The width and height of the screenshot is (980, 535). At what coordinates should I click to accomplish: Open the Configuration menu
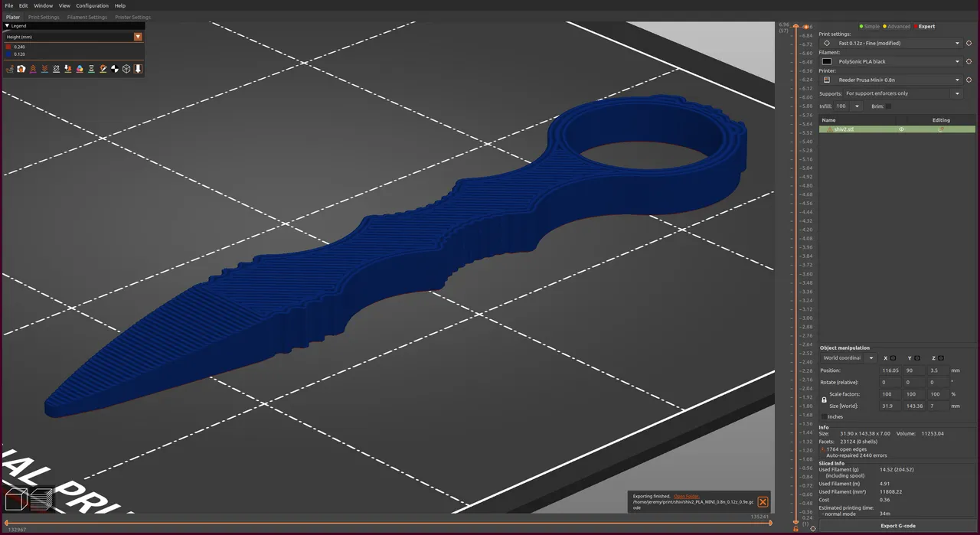tap(92, 5)
